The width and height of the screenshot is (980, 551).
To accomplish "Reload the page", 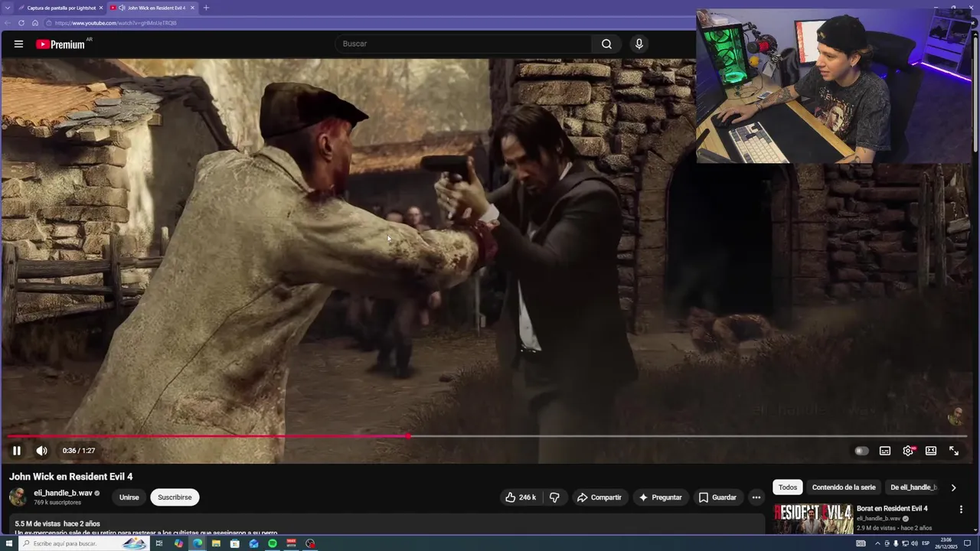I will click(21, 23).
